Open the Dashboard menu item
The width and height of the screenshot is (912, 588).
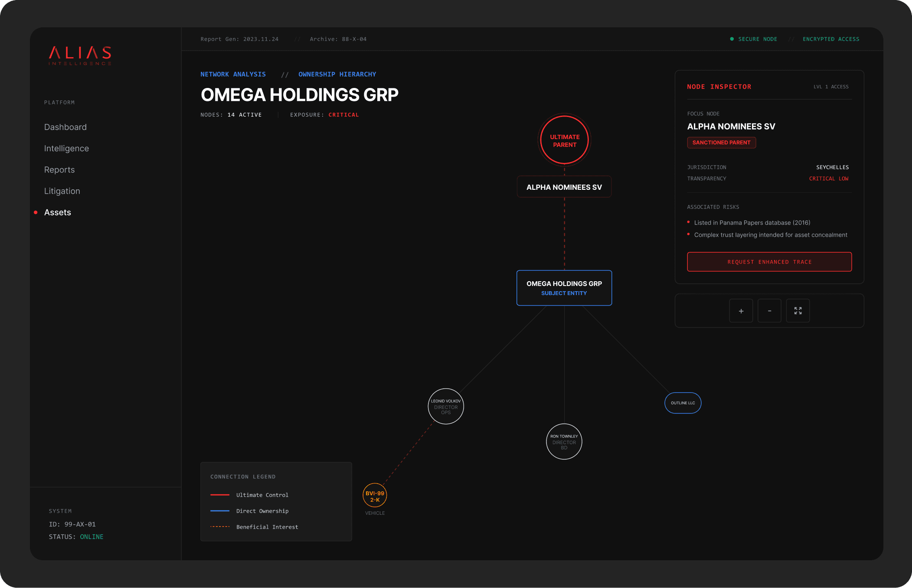[x=65, y=127]
